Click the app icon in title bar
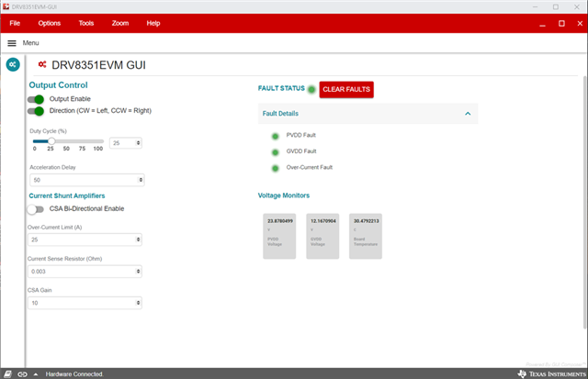This screenshot has width=588, height=379. (6, 6)
